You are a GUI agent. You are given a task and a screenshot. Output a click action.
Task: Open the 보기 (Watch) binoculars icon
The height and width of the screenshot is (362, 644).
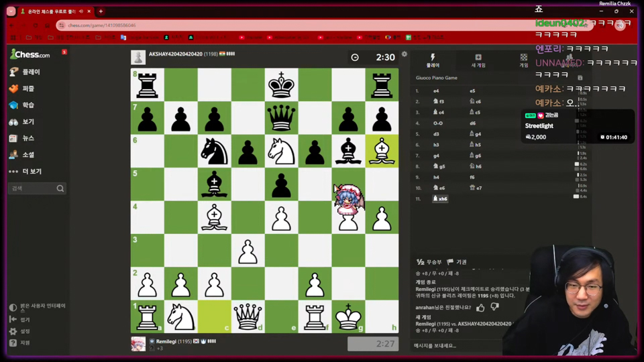pyautogui.click(x=13, y=122)
